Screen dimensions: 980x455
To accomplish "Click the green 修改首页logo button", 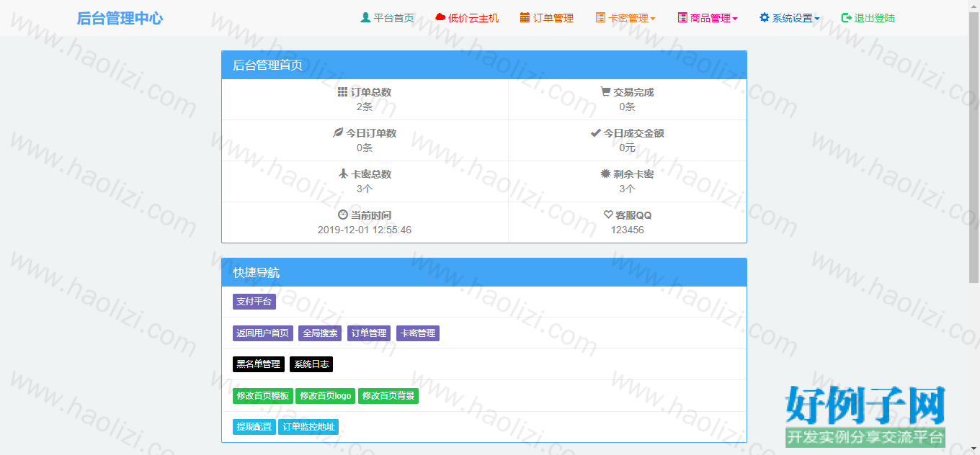I will click(x=326, y=396).
